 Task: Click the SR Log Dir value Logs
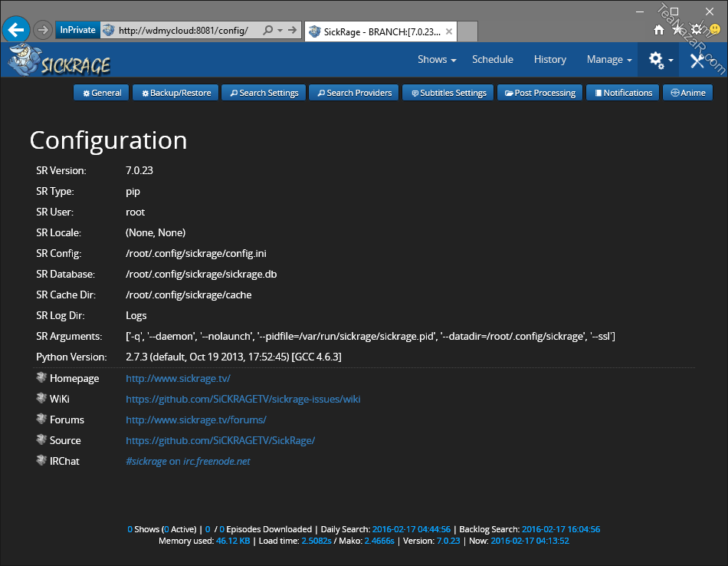136,315
